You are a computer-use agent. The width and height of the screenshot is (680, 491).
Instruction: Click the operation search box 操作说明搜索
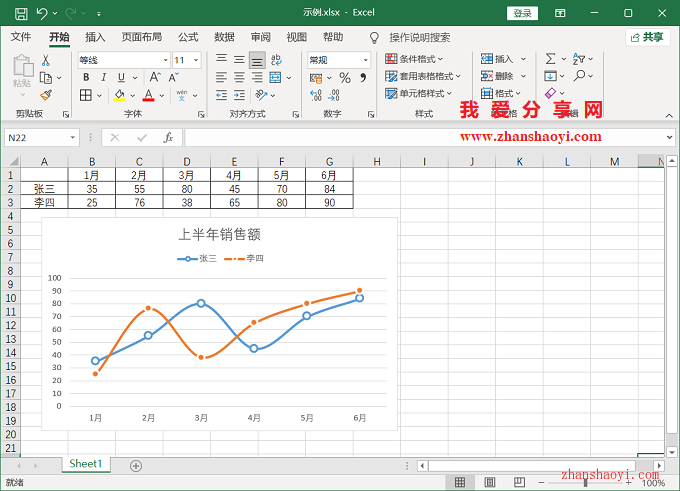pyautogui.click(x=420, y=38)
